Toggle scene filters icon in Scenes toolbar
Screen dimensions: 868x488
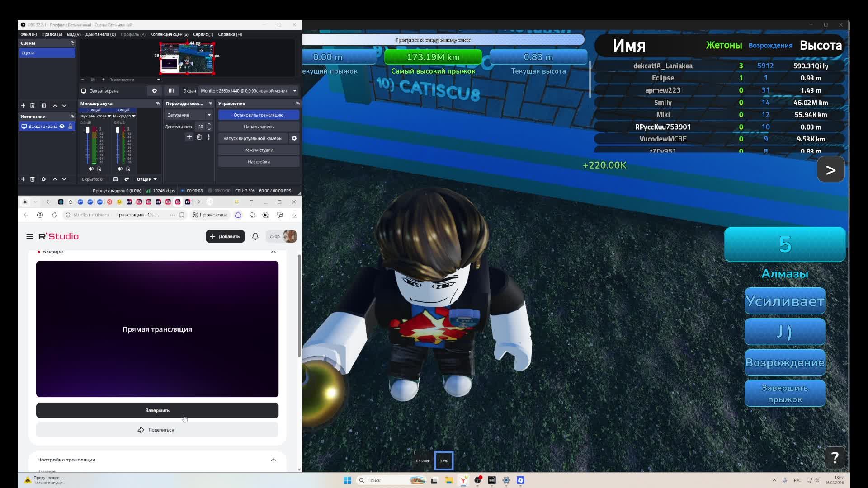(x=44, y=106)
